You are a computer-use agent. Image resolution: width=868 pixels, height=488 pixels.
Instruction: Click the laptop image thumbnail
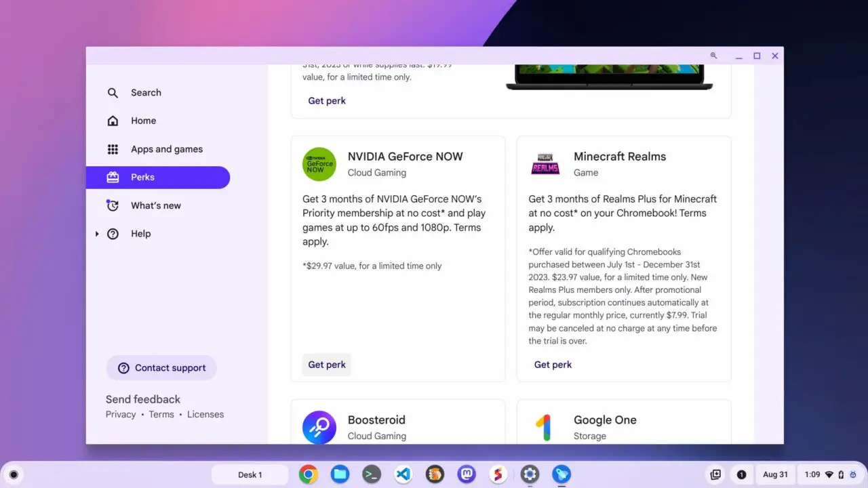pos(609,77)
